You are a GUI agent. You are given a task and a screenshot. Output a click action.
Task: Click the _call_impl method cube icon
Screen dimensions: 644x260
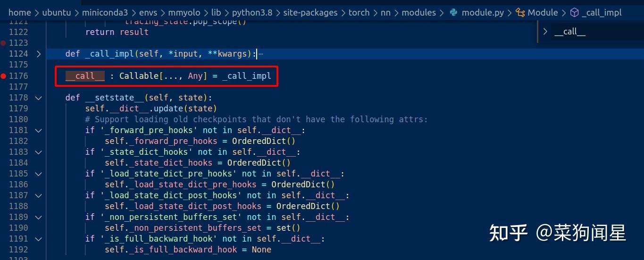[574, 13]
